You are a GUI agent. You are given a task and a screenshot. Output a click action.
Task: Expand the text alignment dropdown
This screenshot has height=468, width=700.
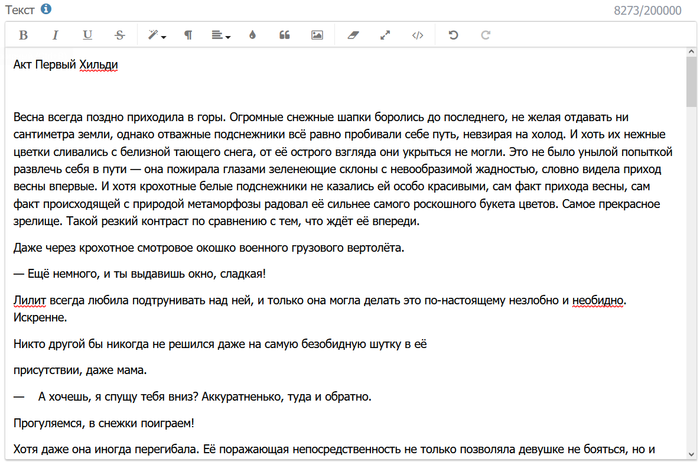coord(221,35)
